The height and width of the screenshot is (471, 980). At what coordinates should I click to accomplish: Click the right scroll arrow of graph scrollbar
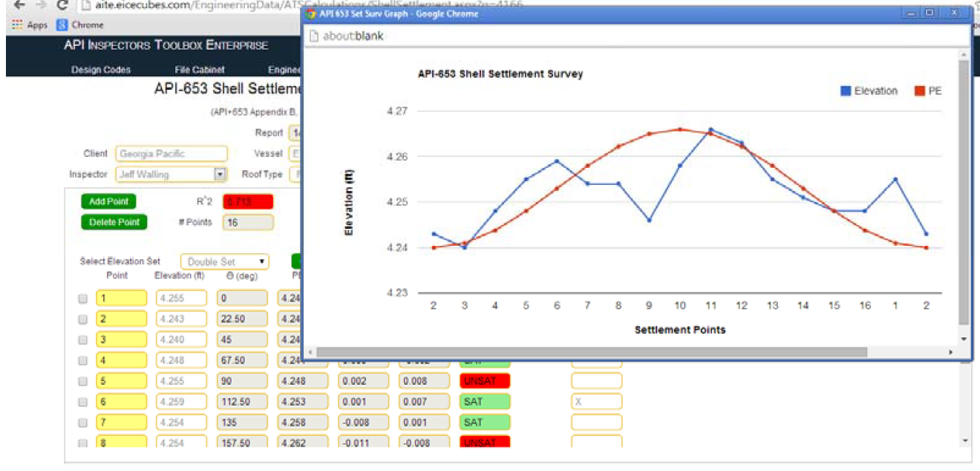[x=950, y=352]
